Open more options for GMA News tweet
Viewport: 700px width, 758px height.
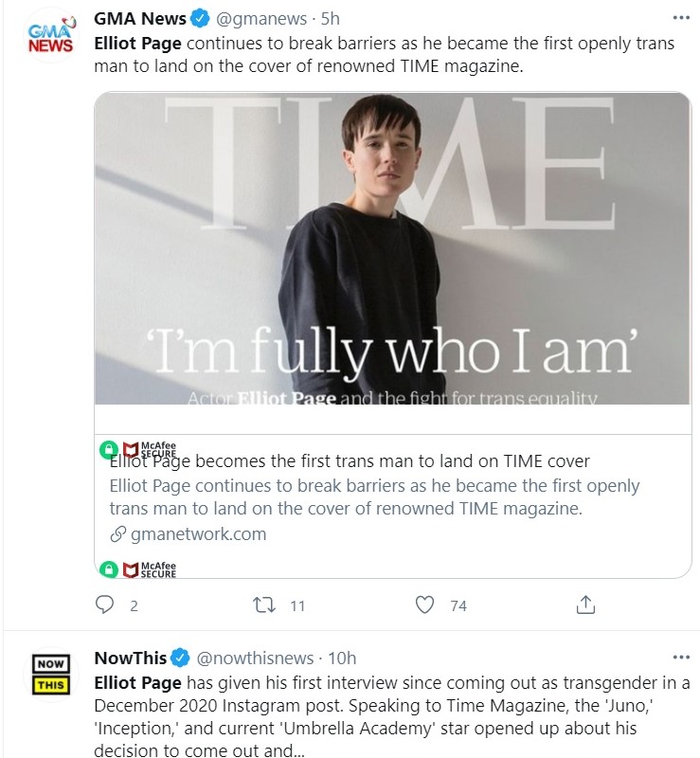click(681, 18)
